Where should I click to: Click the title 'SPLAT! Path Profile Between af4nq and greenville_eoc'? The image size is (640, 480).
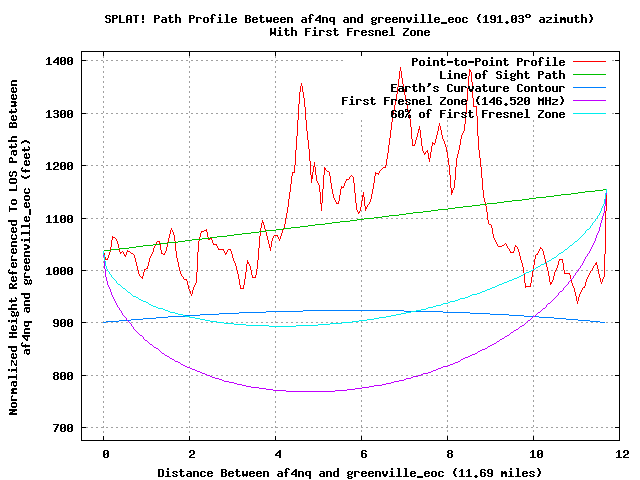pos(286,19)
